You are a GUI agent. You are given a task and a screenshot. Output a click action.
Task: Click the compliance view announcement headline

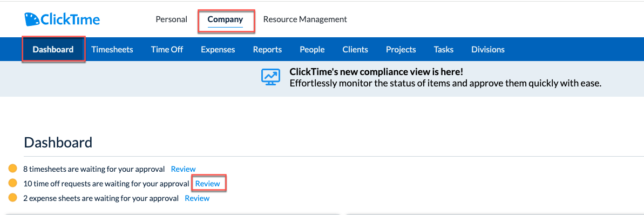click(376, 71)
